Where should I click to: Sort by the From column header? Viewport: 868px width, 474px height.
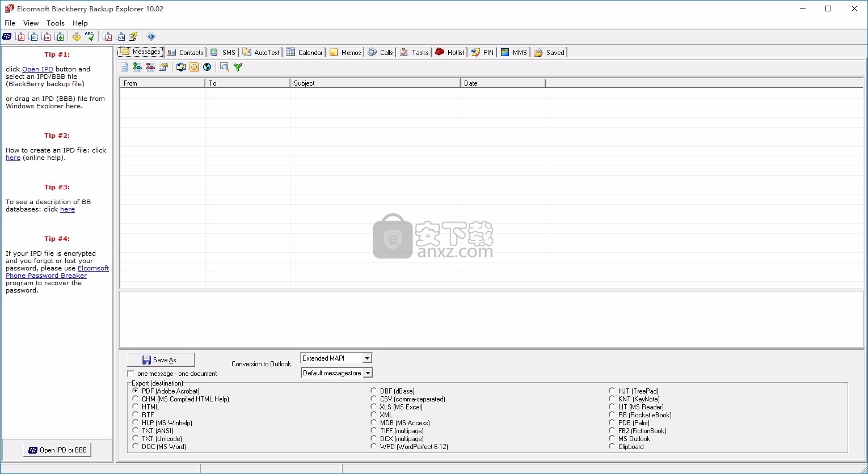click(162, 83)
